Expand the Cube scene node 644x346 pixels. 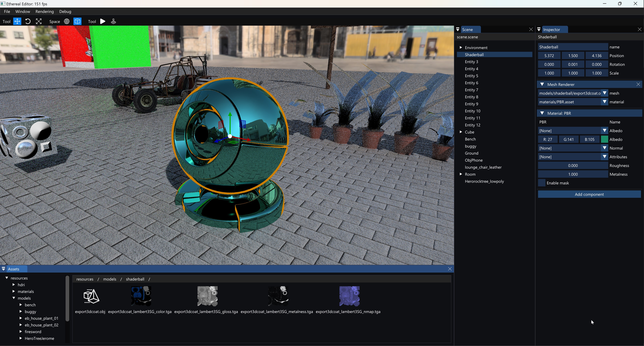click(x=460, y=132)
